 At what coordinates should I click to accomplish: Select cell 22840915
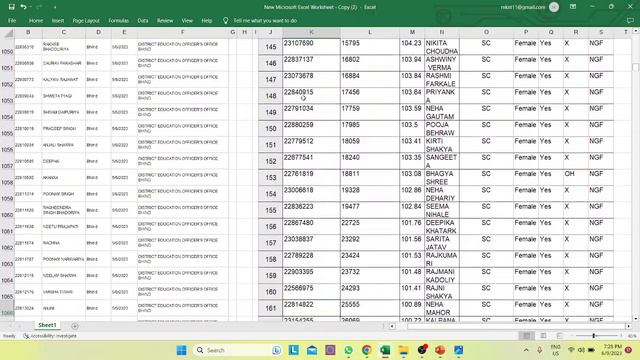[311, 96]
